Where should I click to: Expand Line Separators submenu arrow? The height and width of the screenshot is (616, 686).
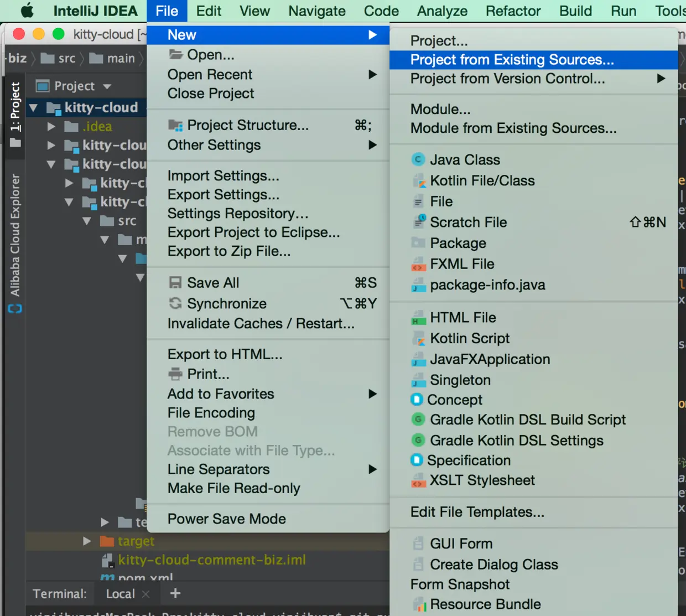[x=373, y=469]
